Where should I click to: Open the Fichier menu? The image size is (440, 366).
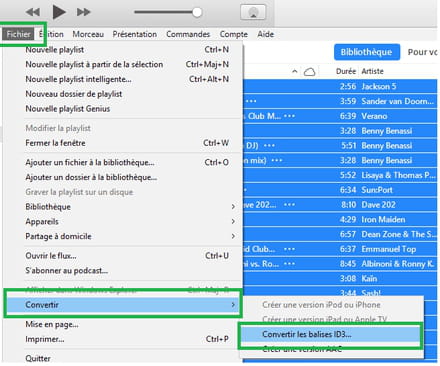pyautogui.click(x=18, y=34)
